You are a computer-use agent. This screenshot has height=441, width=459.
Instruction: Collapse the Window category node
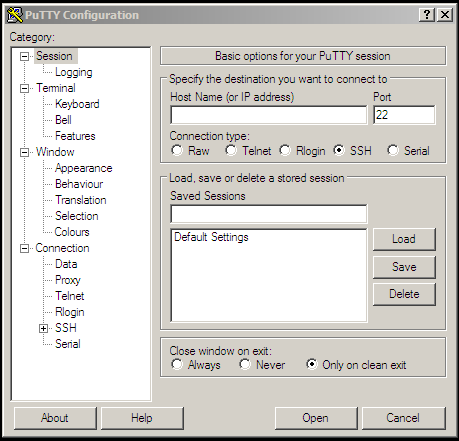click(x=24, y=152)
